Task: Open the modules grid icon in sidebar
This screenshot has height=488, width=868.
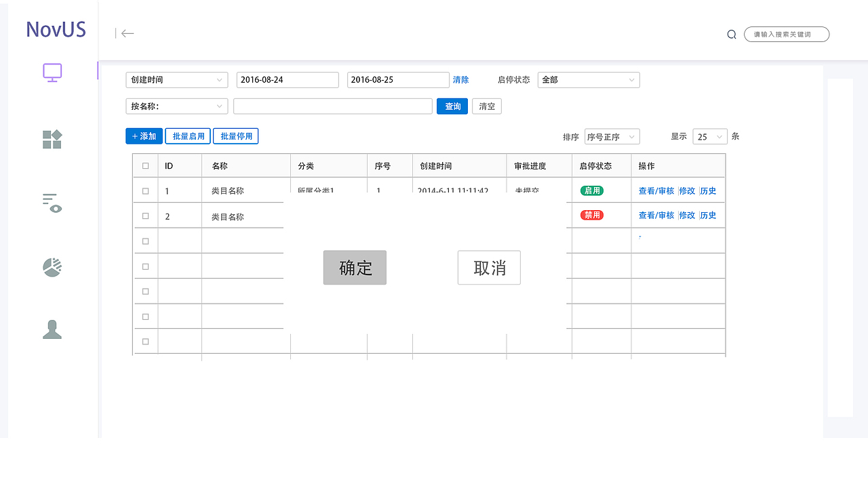Action: click(x=52, y=140)
